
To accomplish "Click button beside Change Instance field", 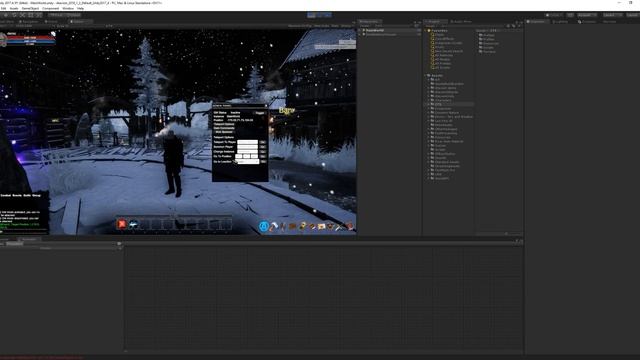I will tap(263, 151).
